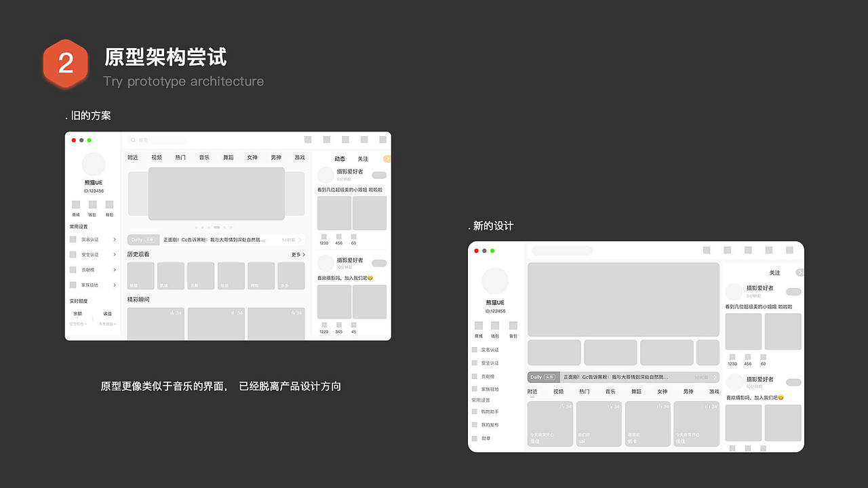Click the search field in the old design

(x=157, y=140)
